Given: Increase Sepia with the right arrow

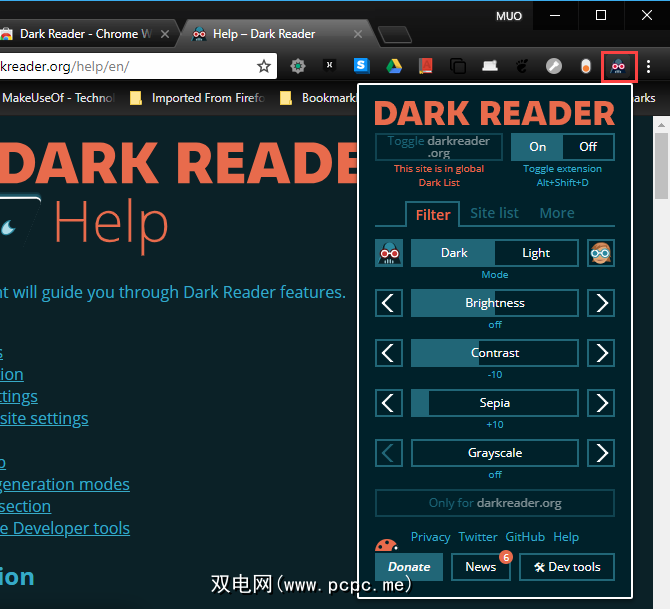Looking at the screenshot, I should pos(601,403).
